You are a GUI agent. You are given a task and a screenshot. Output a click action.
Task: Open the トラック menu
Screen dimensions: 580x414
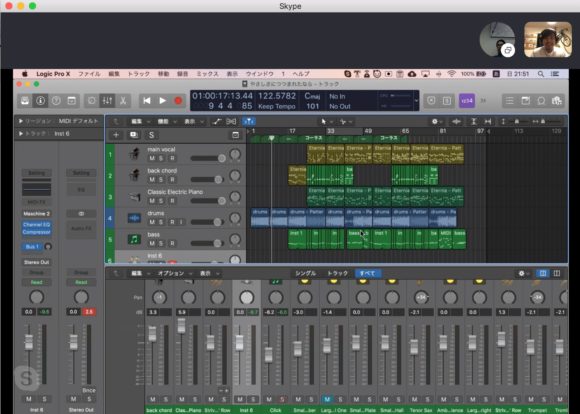[x=139, y=74]
